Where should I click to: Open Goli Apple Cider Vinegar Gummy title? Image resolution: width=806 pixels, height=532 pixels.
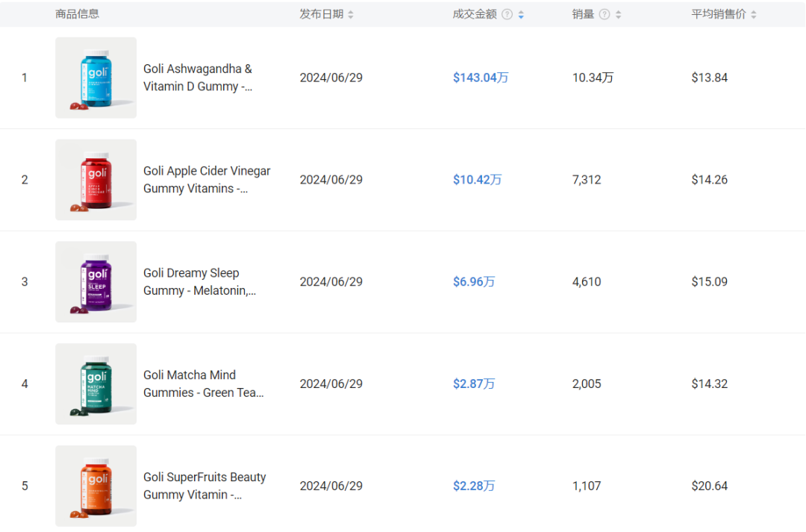click(207, 180)
